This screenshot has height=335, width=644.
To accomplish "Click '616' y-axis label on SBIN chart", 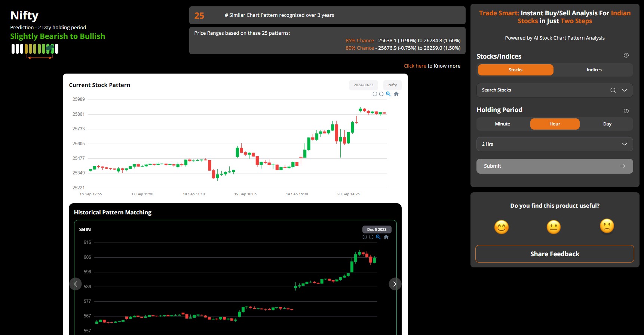I will pyautogui.click(x=87, y=242).
